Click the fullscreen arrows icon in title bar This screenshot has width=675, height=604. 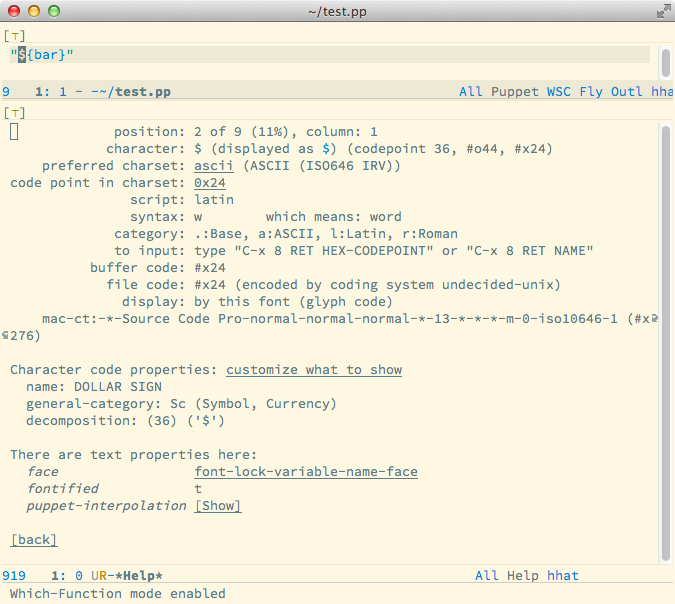click(x=663, y=11)
